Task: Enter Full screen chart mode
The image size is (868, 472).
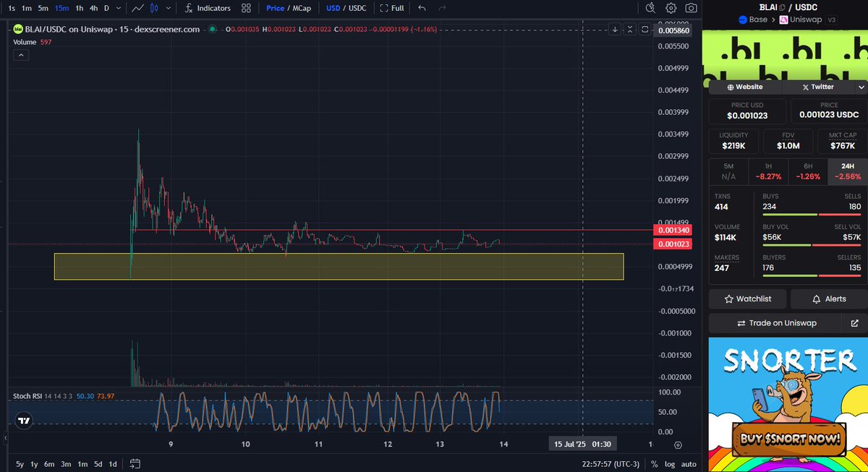Action: [391, 8]
